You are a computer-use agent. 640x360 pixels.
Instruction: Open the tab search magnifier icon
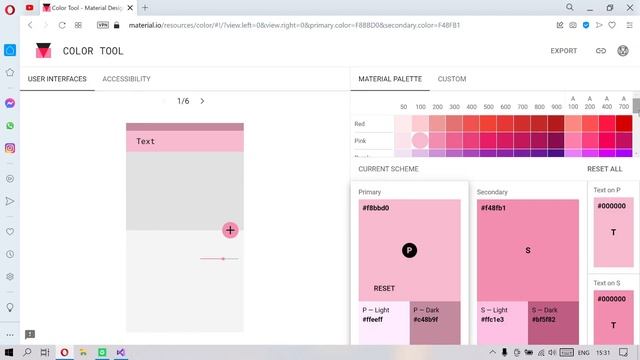coord(570,7)
